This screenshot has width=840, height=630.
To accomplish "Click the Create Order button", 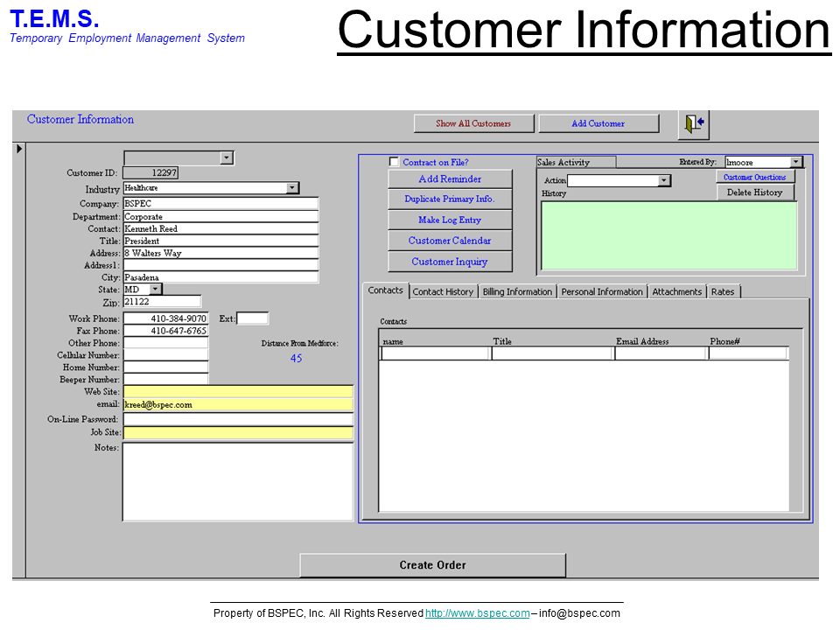I will (432, 565).
